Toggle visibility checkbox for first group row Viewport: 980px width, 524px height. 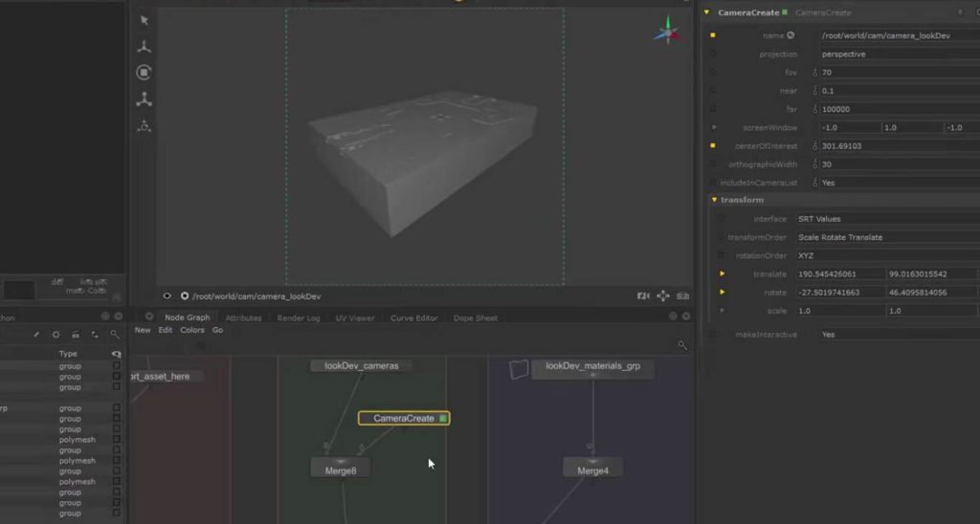click(x=117, y=366)
